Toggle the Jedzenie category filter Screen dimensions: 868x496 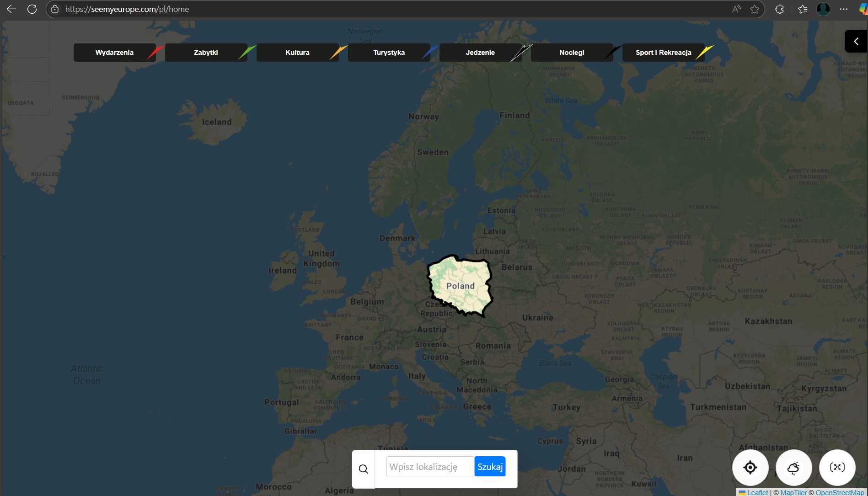pyautogui.click(x=480, y=52)
